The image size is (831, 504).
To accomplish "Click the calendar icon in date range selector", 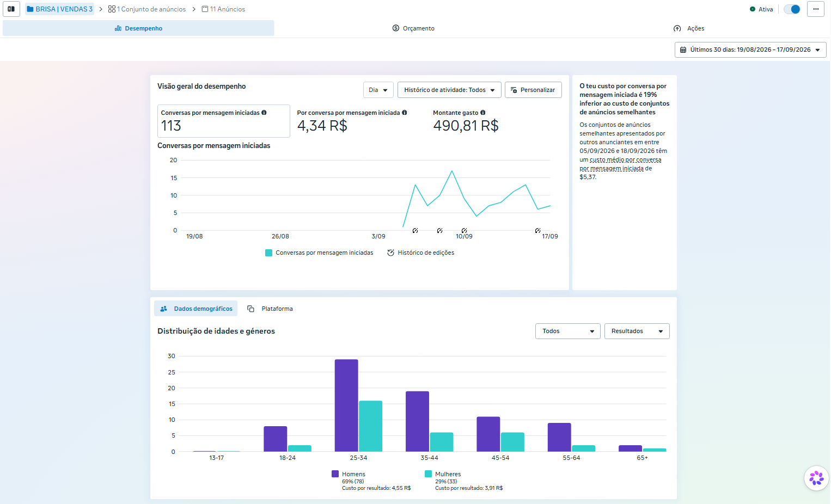I will (683, 50).
